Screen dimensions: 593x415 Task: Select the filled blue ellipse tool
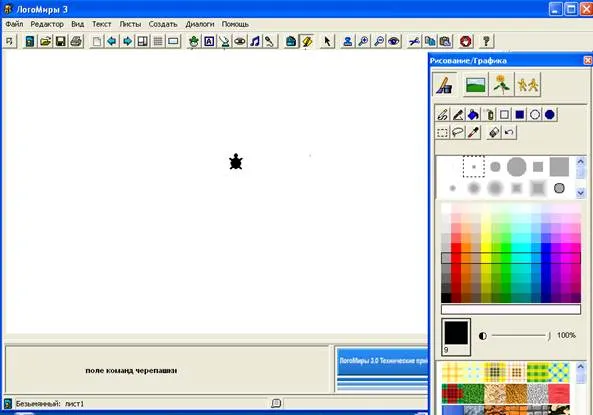pyautogui.click(x=550, y=114)
